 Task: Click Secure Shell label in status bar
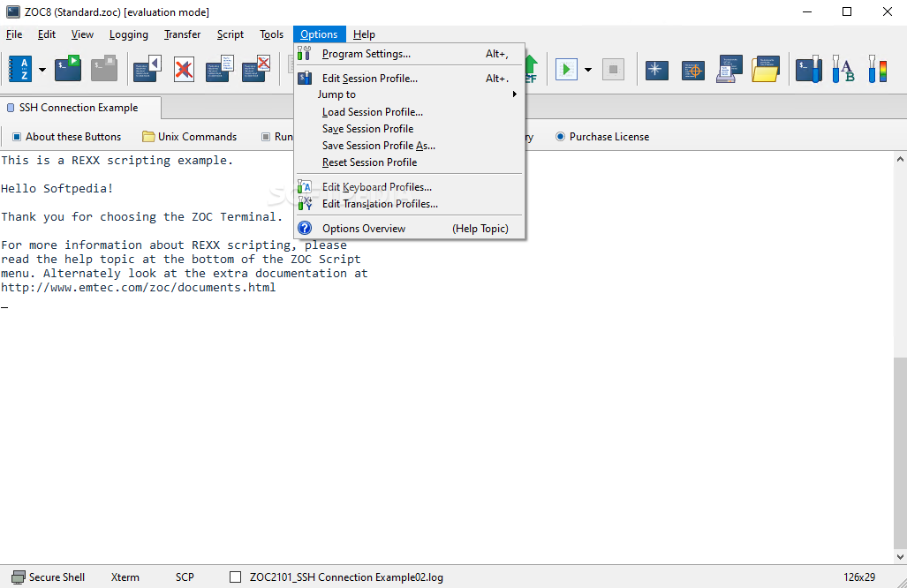pyautogui.click(x=57, y=577)
